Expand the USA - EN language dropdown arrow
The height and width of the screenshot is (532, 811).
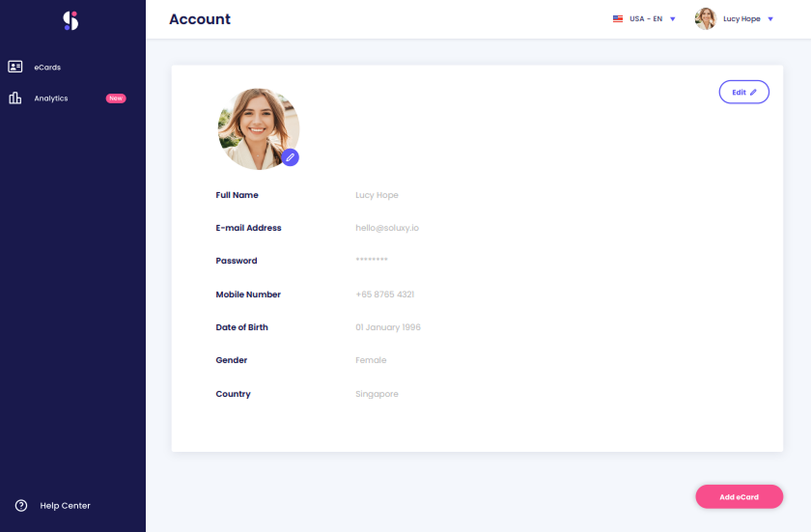(673, 19)
